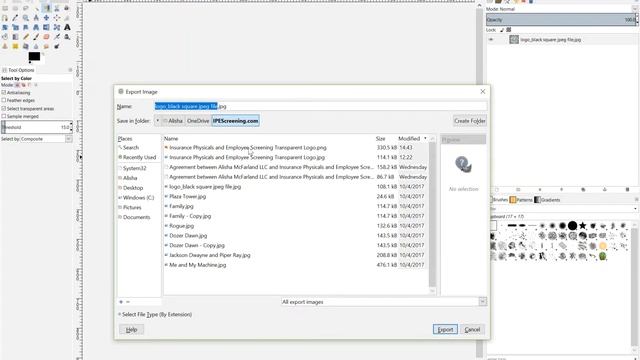Click the file Name input field
Screen dimensions: 640x360
(x=320, y=106)
